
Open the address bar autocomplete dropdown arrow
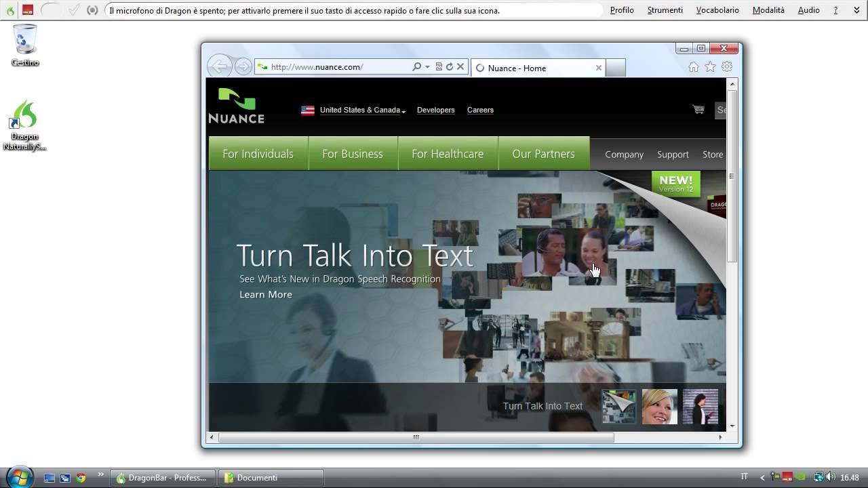tap(427, 66)
